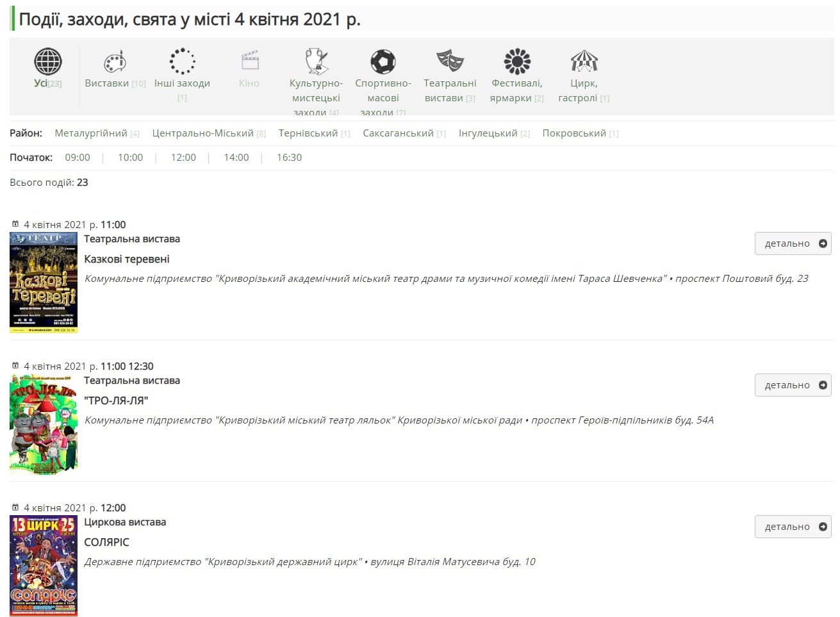Click the СОЛЯРІС event title
Viewport: 840px width, 617px height.
click(107, 542)
